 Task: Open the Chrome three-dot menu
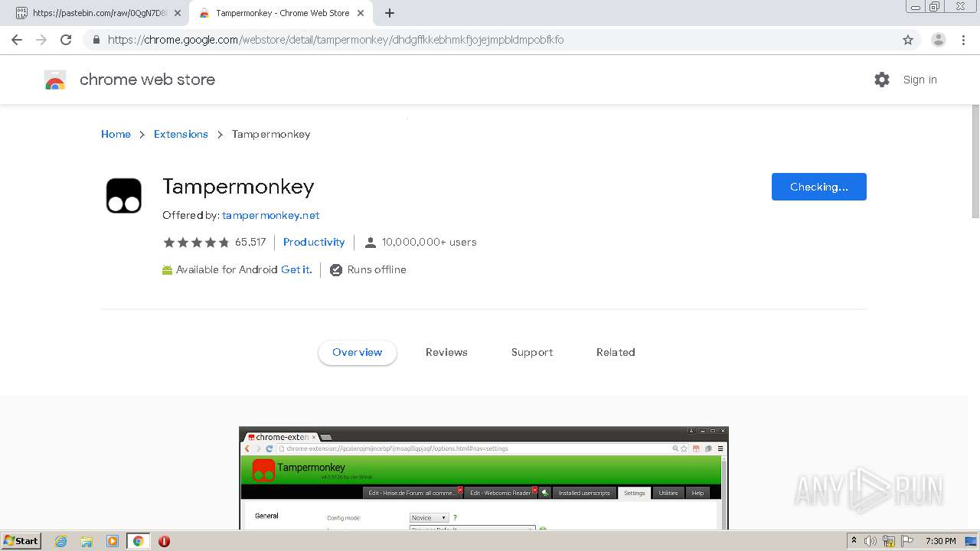(x=963, y=40)
